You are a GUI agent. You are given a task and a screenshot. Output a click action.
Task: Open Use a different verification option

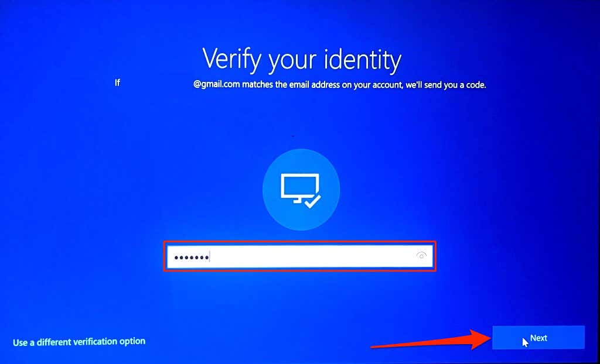79,341
